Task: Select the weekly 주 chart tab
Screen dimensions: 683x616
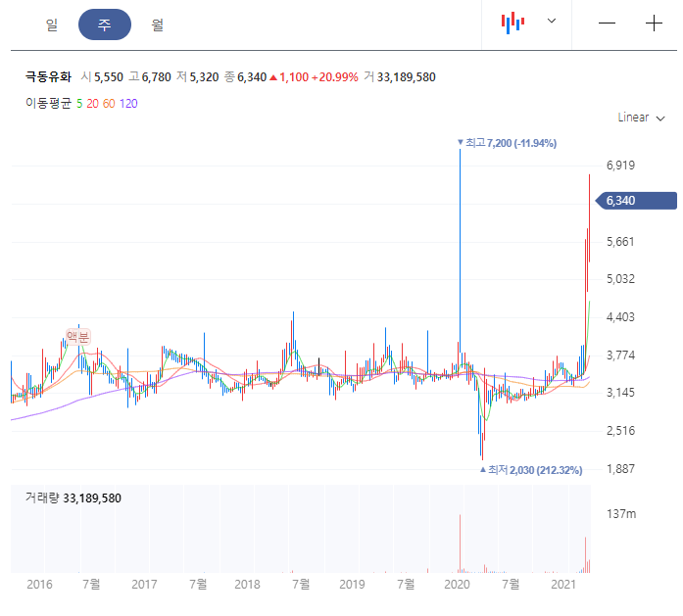Action: [105, 24]
